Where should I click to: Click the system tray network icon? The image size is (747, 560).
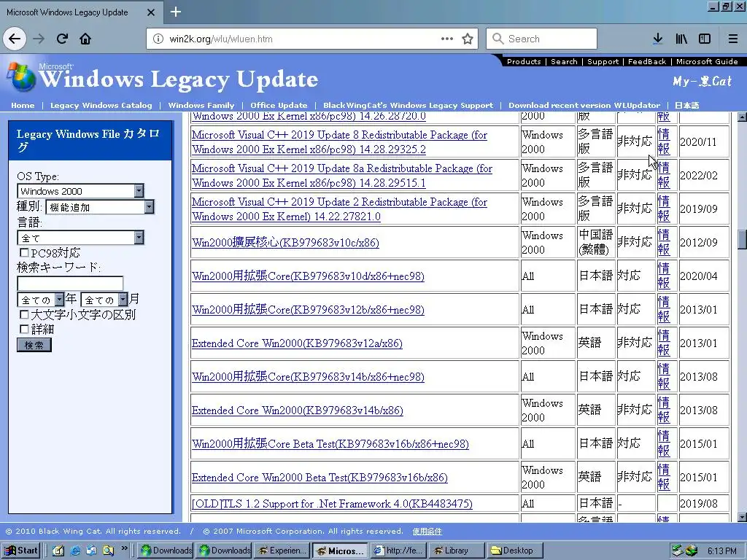tap(678, 551)
